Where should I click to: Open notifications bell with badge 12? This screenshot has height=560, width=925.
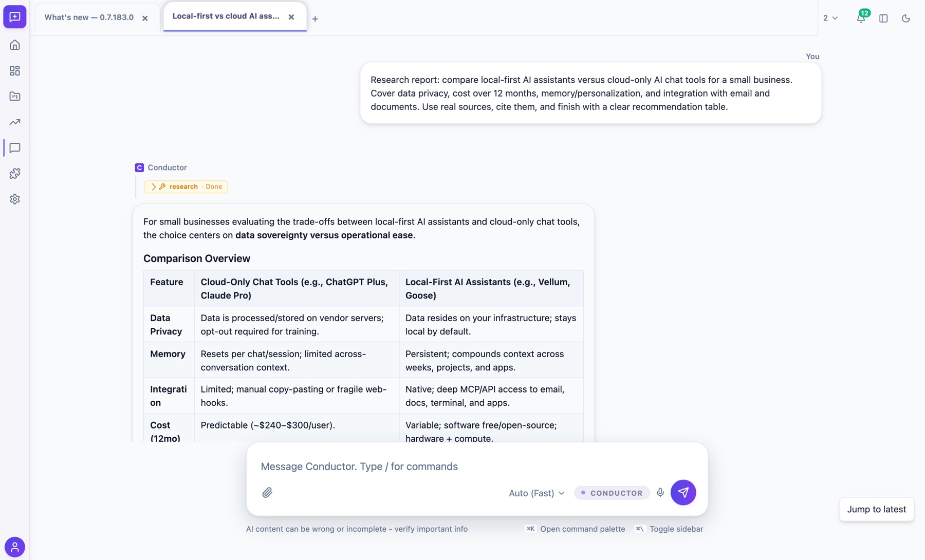click(861, 17)
